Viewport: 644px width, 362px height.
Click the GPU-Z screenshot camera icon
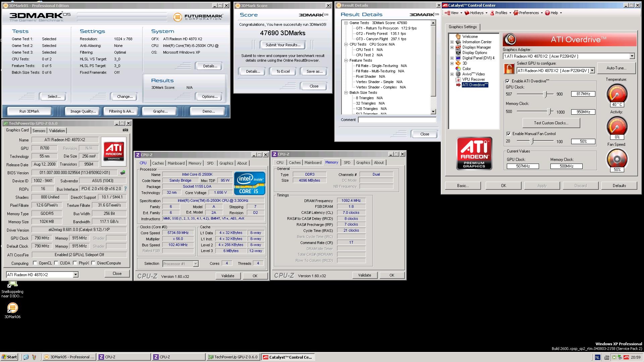(125, 130)
